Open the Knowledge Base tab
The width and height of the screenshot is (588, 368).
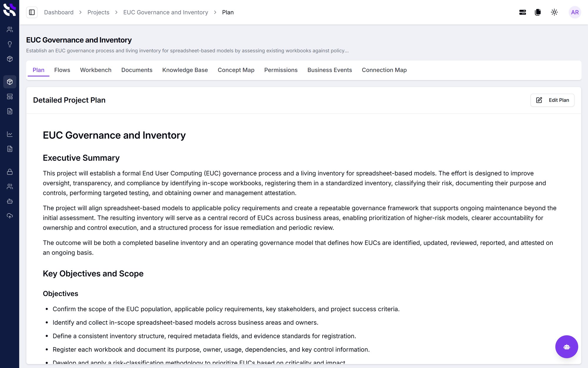185,70
